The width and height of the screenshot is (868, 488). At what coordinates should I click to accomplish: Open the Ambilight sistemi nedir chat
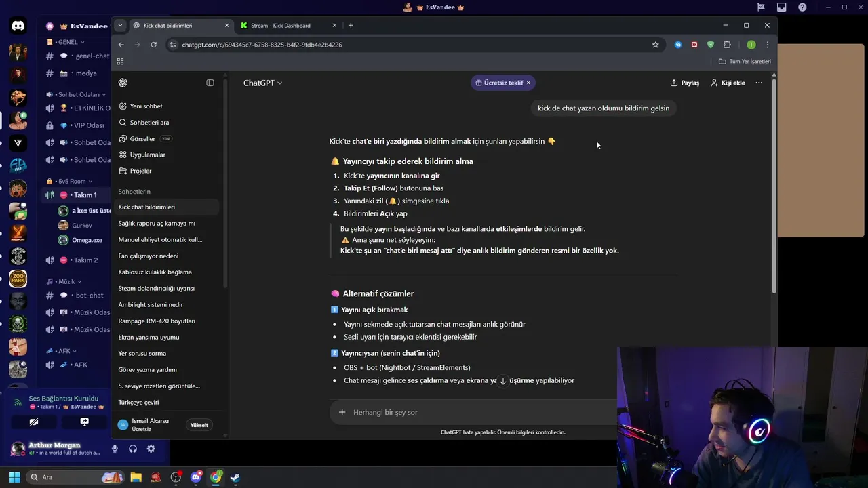pyautogui.click(x=167, y=304)
